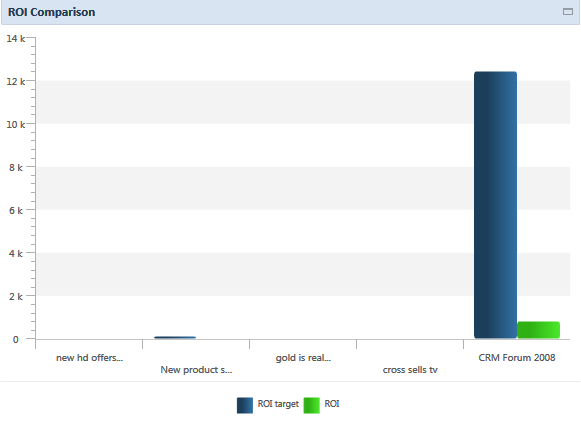Click the '10 k' y-axis value
This screenshot has width=581, height=422.
click(x=16, y=124)
